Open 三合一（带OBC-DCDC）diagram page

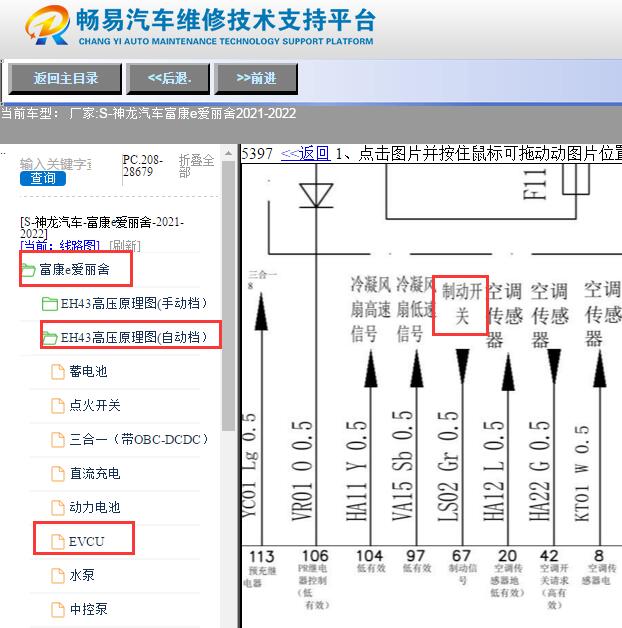139,439
